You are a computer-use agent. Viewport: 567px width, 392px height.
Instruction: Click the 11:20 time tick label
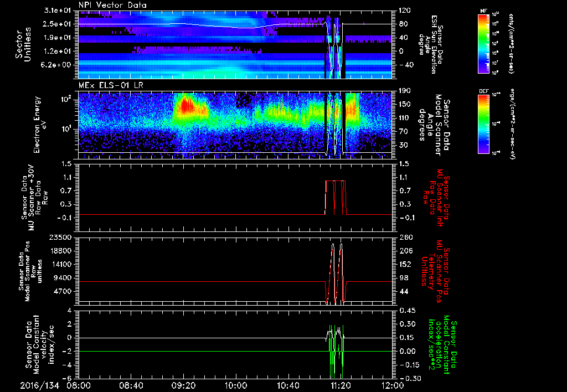click(341, 385)
